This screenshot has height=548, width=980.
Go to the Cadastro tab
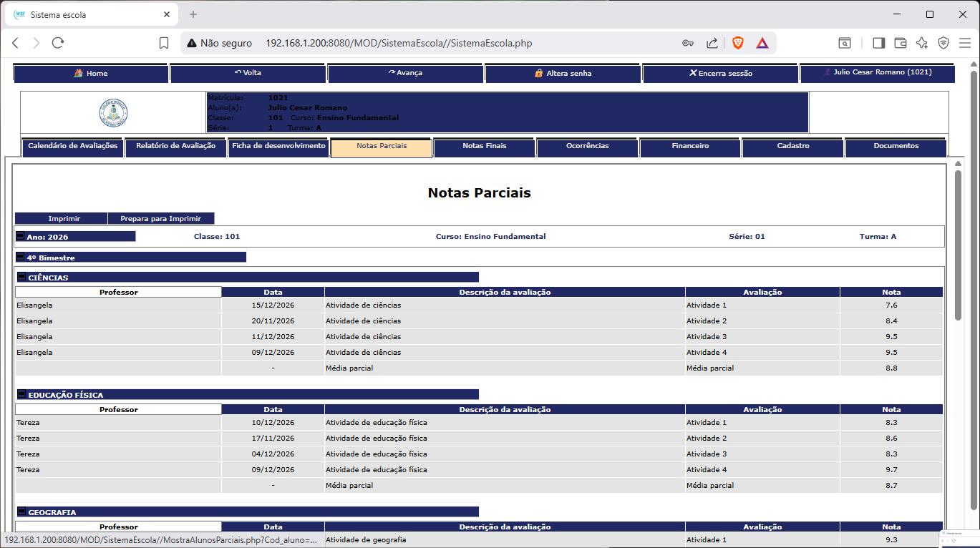coord(793,147)
